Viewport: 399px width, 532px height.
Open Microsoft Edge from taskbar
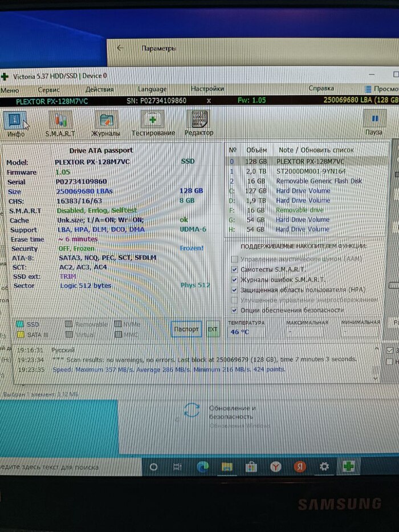[202, 467]
